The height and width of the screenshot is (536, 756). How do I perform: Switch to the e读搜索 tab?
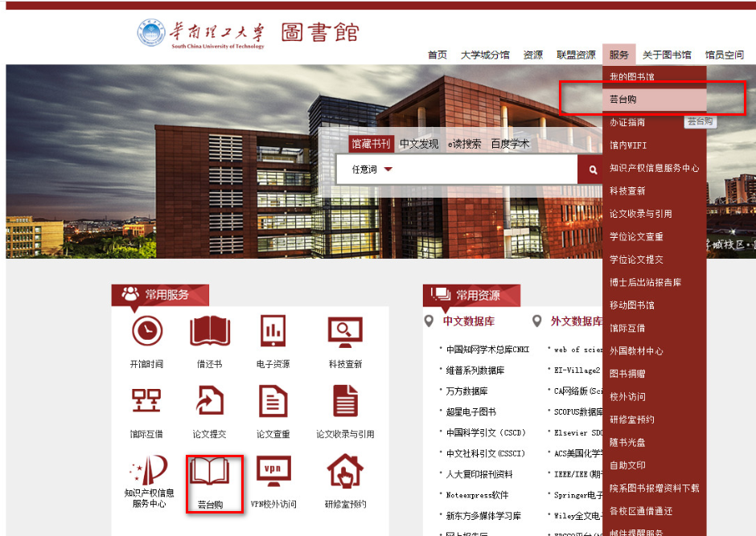point(464,144)
